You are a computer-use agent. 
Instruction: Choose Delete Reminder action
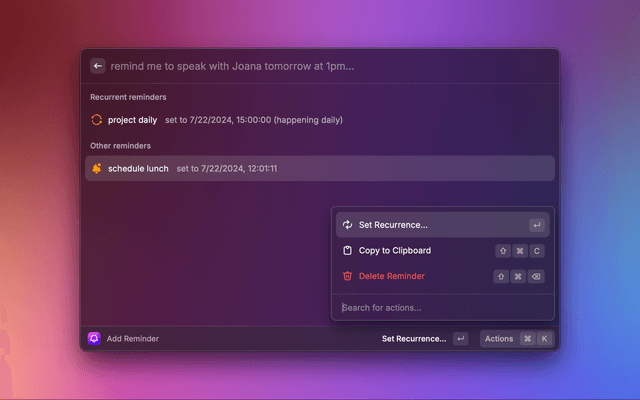tap(392, 276)
